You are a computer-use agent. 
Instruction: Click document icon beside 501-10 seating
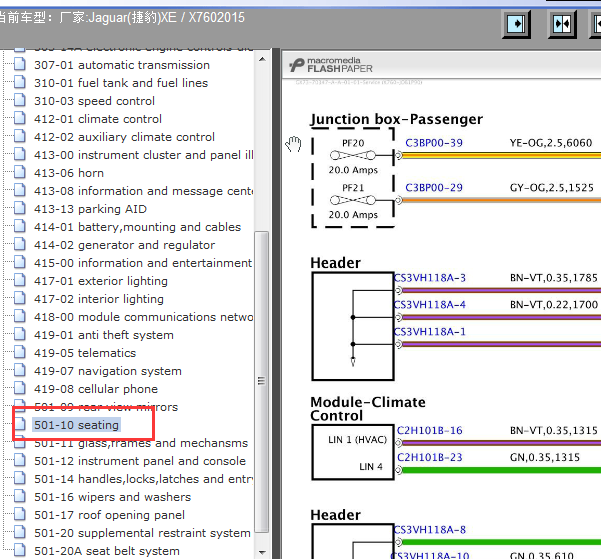pos(20,424)
